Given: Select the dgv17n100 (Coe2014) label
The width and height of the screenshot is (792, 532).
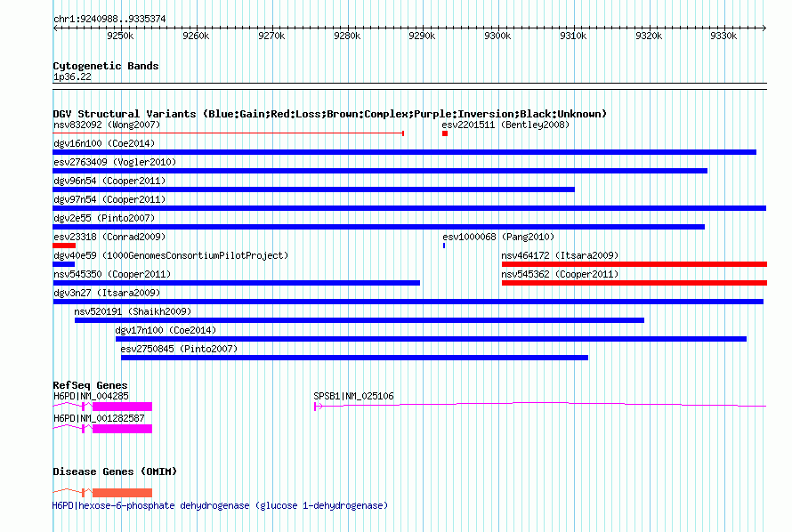Looking at the screenshot, I should [x=166, y=330].
